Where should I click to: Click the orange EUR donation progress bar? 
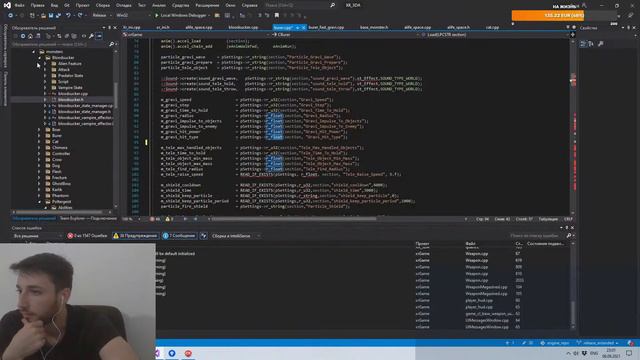point(548,16)
